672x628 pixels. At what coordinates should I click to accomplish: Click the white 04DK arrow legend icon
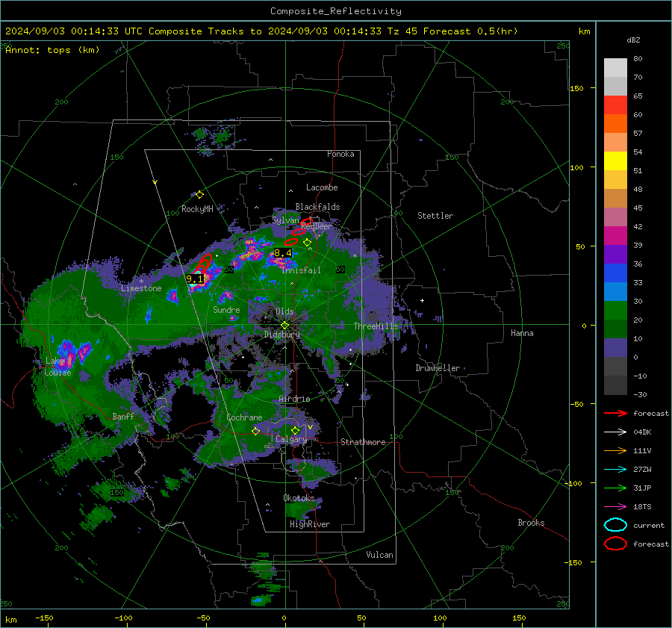[x=615, y=432]
